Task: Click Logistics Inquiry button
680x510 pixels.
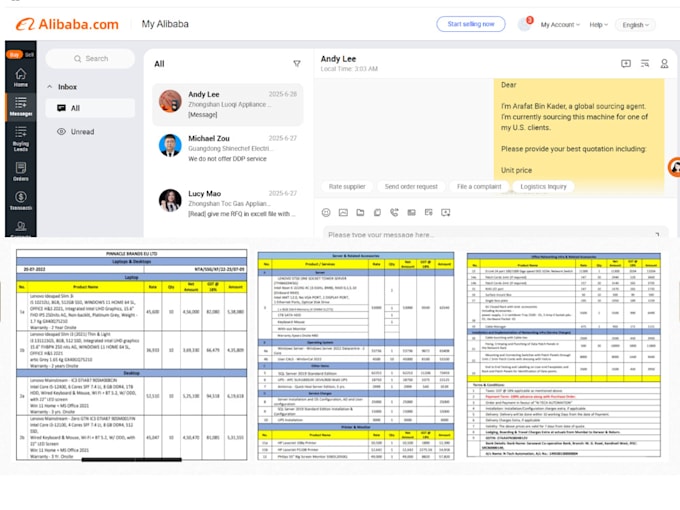Action: click(x=543, y=186)
